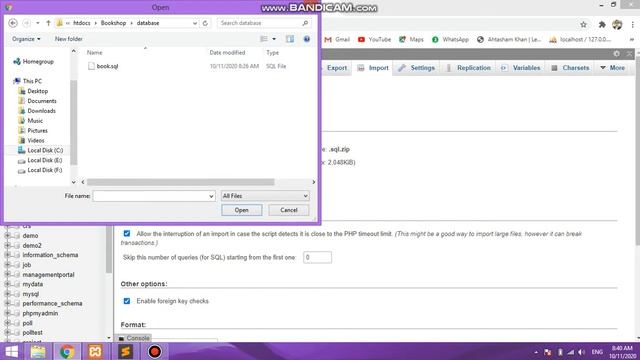Screen dimensions: 640x360
Task: Open File Explorer from taskbar
Action: pos(38,351)
